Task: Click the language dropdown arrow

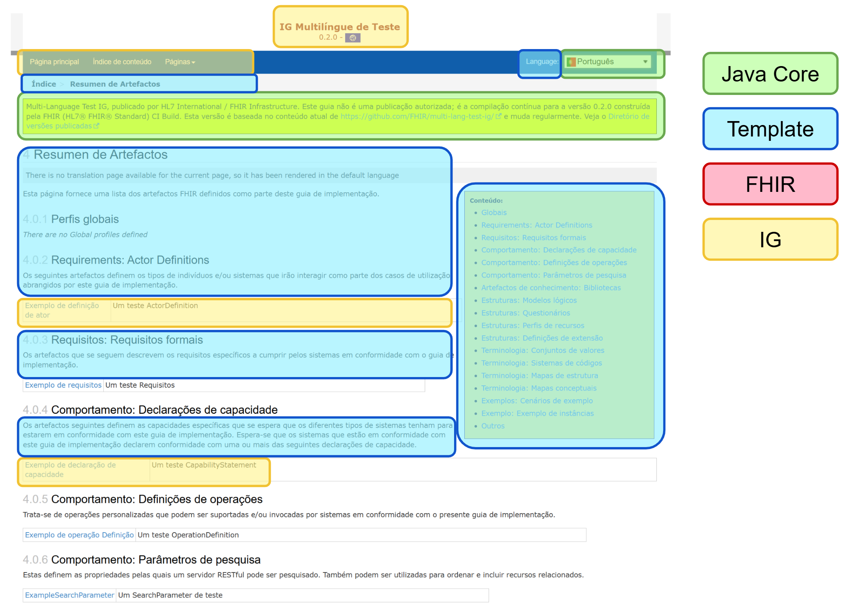Action: pyautogui.click(x=645, y=62)
